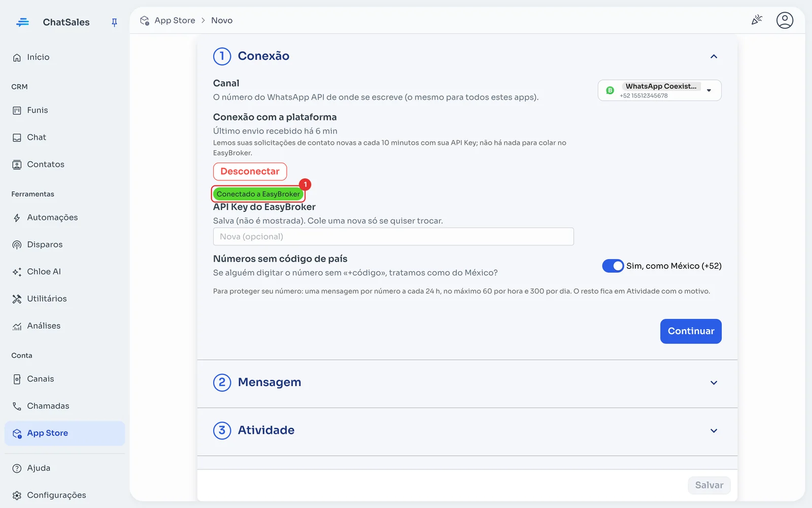Image resolution: width=812 pixels, height=508 pixels.
Task: Click the Chloe AI sparkle icon
Action: pyautogui.click(x=17, y=272)
